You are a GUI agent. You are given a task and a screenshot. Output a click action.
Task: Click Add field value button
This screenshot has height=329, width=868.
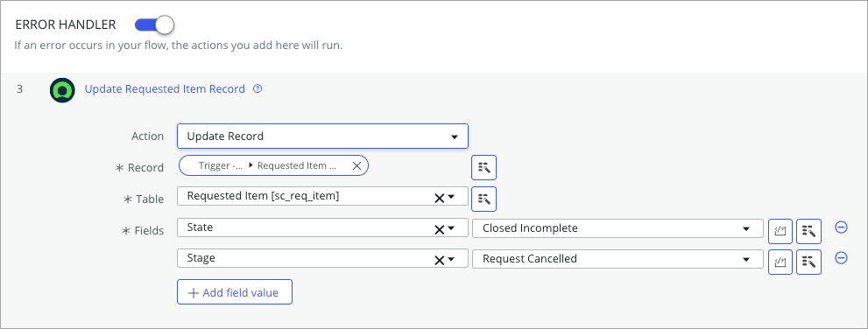tap(235, 292)
